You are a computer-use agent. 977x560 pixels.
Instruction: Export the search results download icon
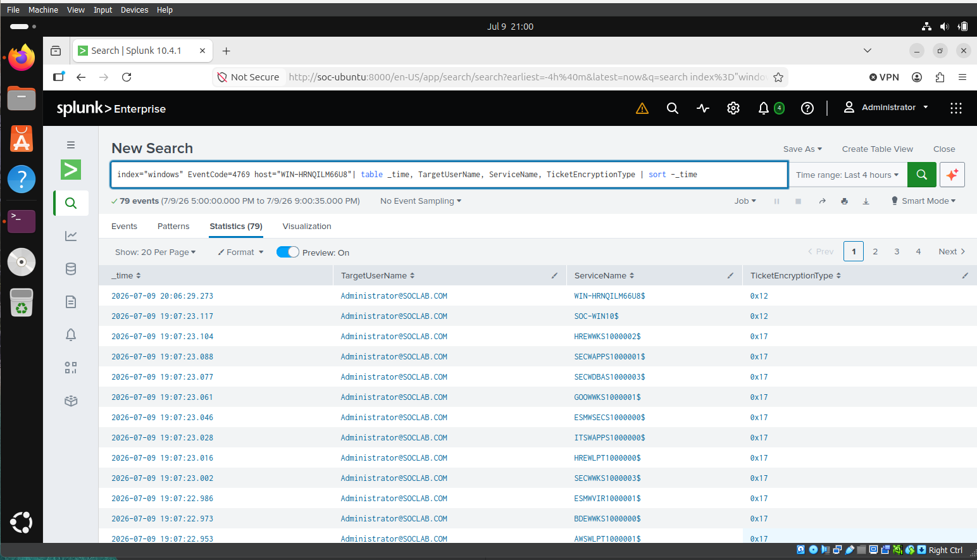[x=866, y=201]
